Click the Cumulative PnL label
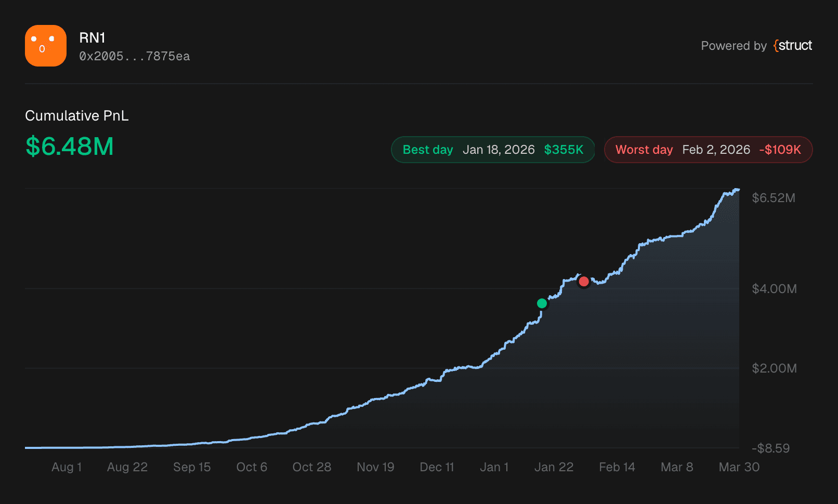This screenshot has width=838, height=504. tap(76, 115)
